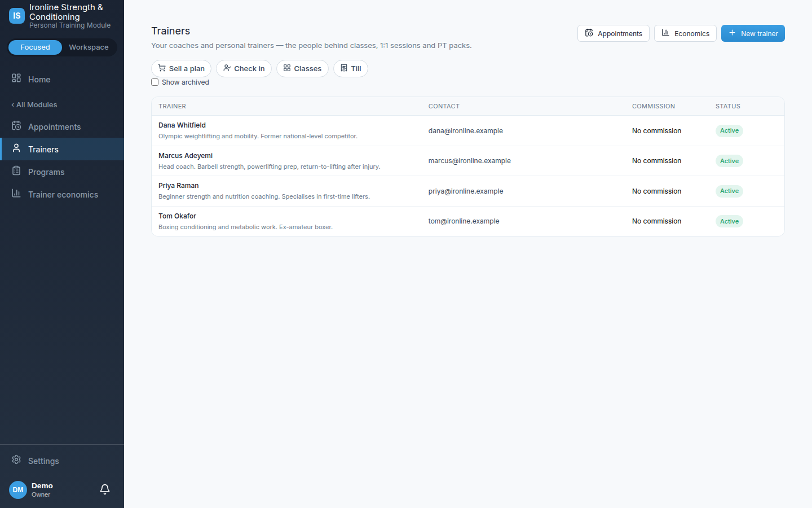
Task: Click the grid icon on Classes
Action: coord(287,68)
